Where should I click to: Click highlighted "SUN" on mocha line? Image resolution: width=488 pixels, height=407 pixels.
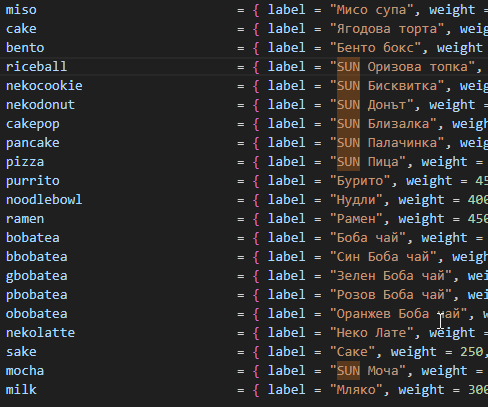pyautogui.click(x=348, y=371)
